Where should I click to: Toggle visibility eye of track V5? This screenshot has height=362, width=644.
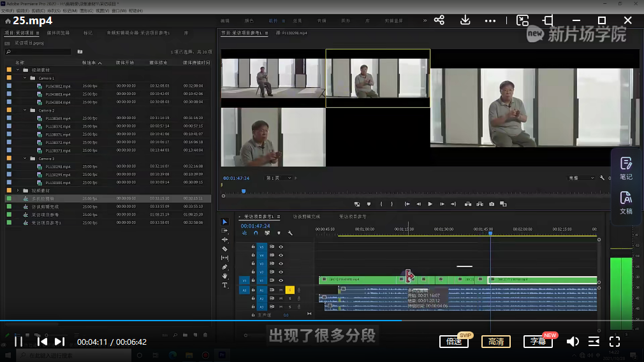281,247
